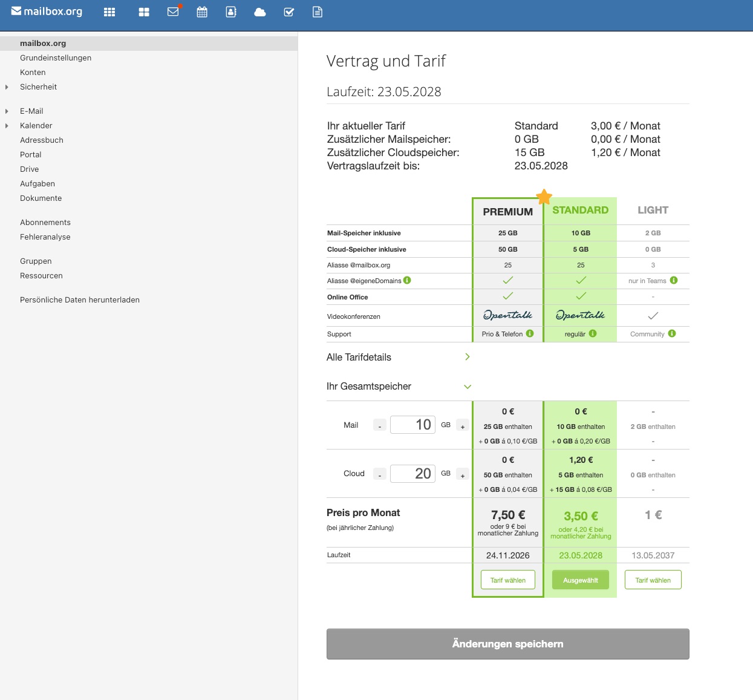Image resolution: width=753 pixels, height=700 pixels.
Task: Click the green Ausgewählt button for Standard
Action: pos(581,580)
